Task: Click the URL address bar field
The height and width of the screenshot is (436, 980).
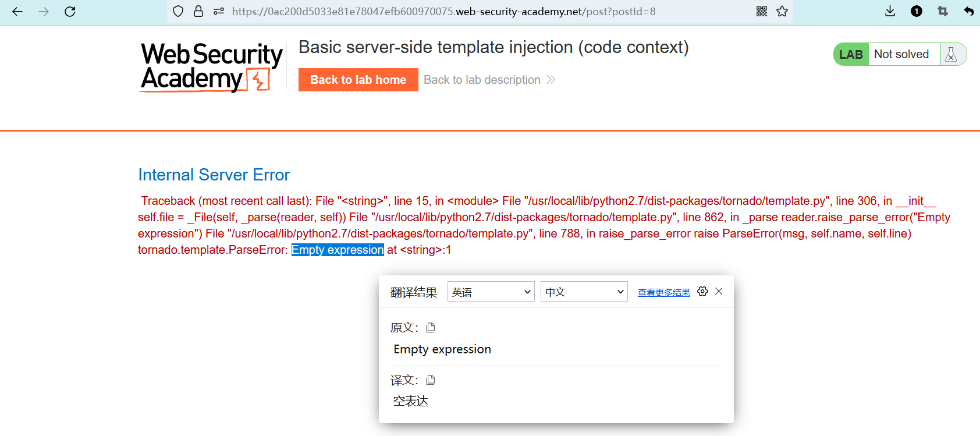Action: coord(466,12)
